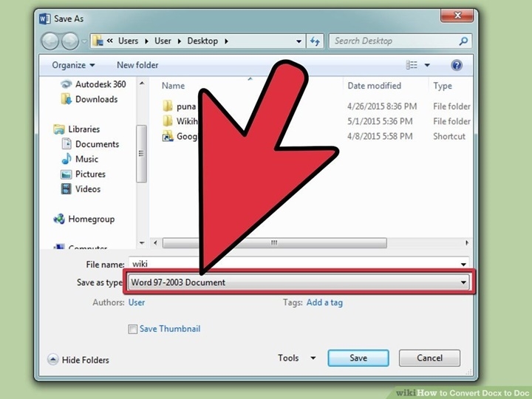Click the New folder button
Screen dimensions: 532x399
(x=137, y=65)
